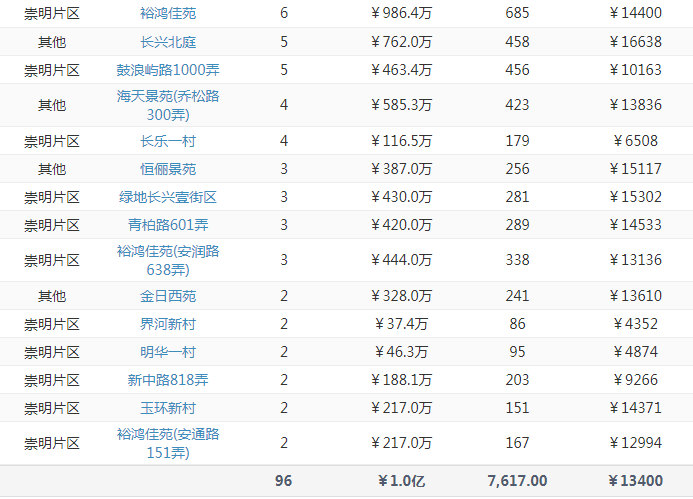The image size is (693, 499).
Task: Select the ¥6508 unit price cell
Action: click(x=636, y=141)
